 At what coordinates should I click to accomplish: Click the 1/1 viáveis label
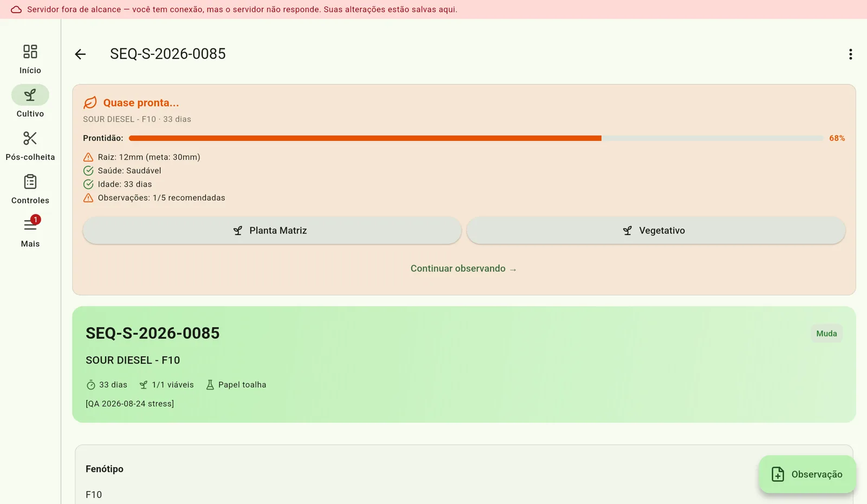pyautogui.click(x=173, y=385)
